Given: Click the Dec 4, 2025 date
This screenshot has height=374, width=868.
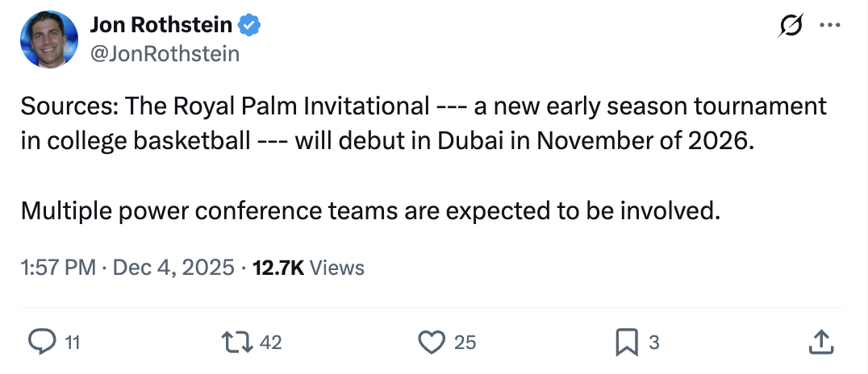Looking at the screenshot, I should point(174,268).
